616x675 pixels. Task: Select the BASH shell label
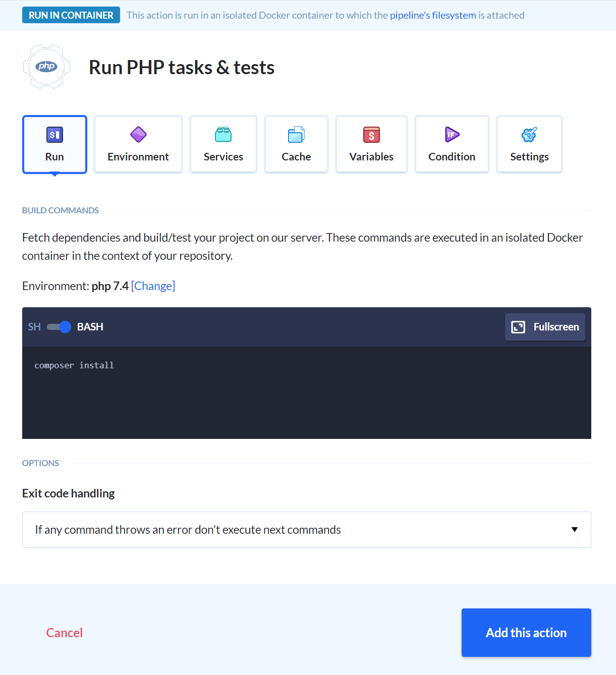[90, 327]
